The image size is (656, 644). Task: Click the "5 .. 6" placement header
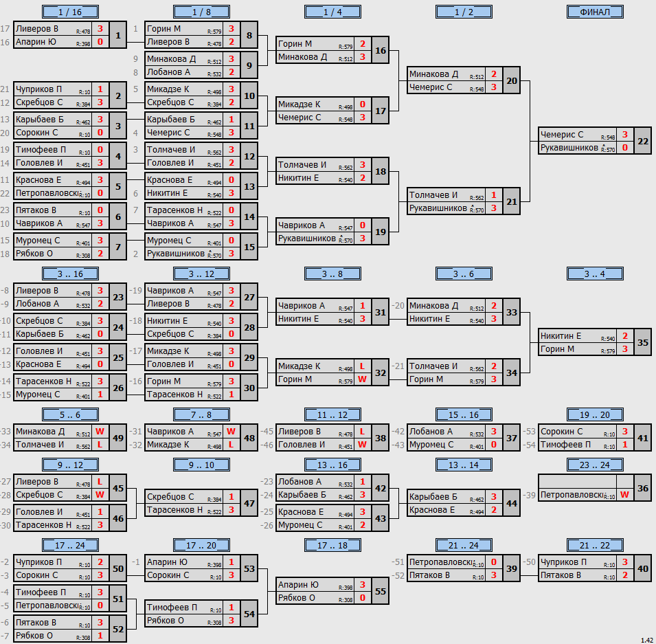tap(70, 414)
